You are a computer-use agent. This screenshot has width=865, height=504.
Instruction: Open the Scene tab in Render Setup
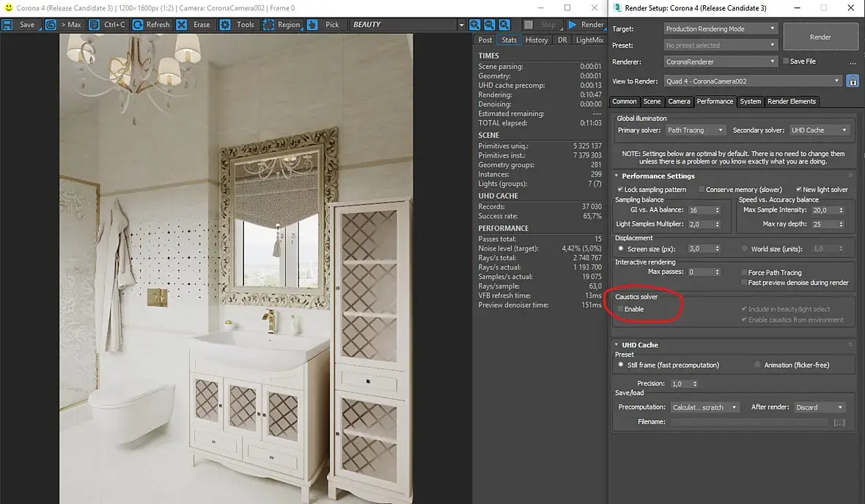[x=652, y=102]
